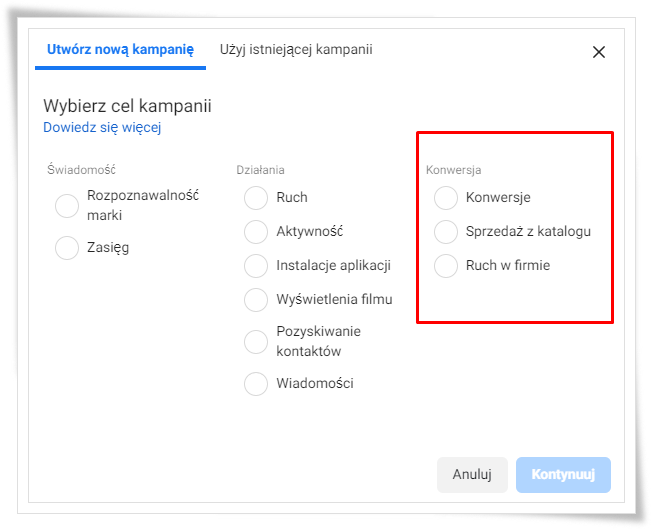Click the Anuluj button
The height and width of the screenshot is (529, 651).
click(472, 475)
